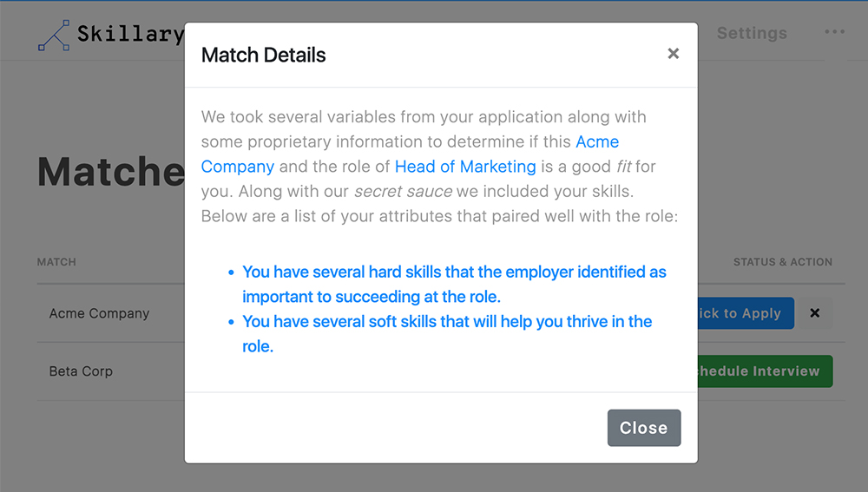Open the three-dot more options menu

coord(834,32)
